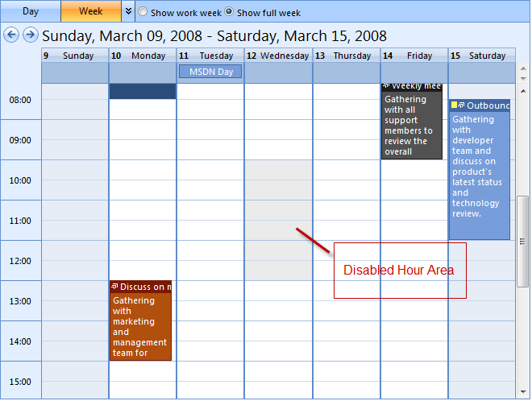Go to the previous week with back arrow
Viewport: 532px width, 401px height.
point(11,35)
